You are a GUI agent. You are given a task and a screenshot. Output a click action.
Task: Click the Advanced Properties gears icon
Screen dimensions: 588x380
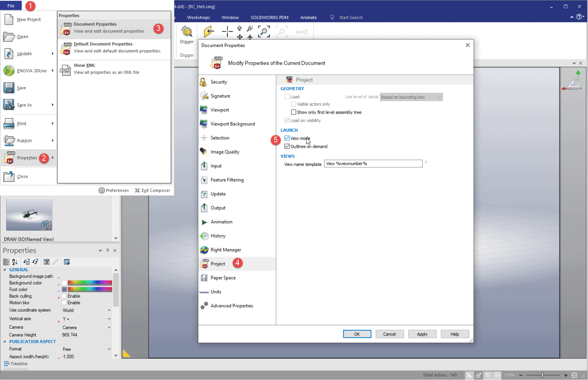coord(204,306)
